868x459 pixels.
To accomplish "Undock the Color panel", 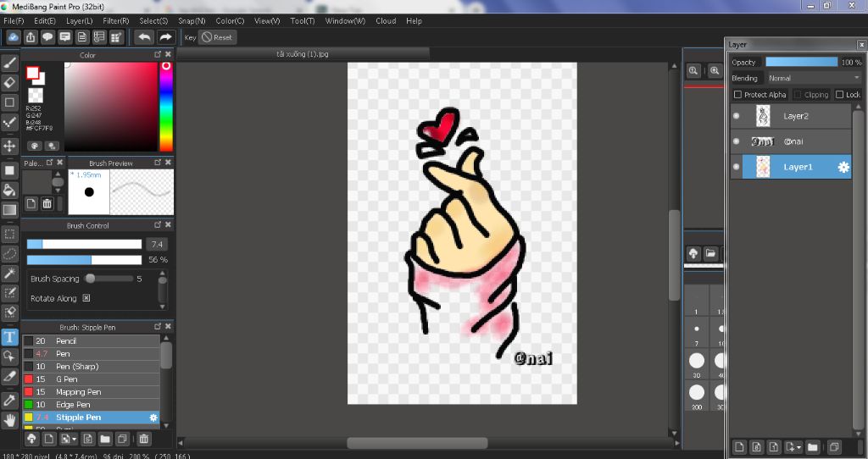I will point(158,54).
